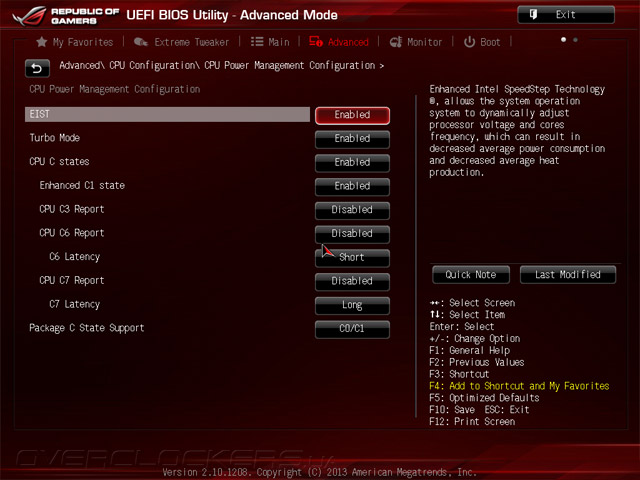Click the F4 Add to Shortcut hint
640x480 pixels.
pos(519,386)
